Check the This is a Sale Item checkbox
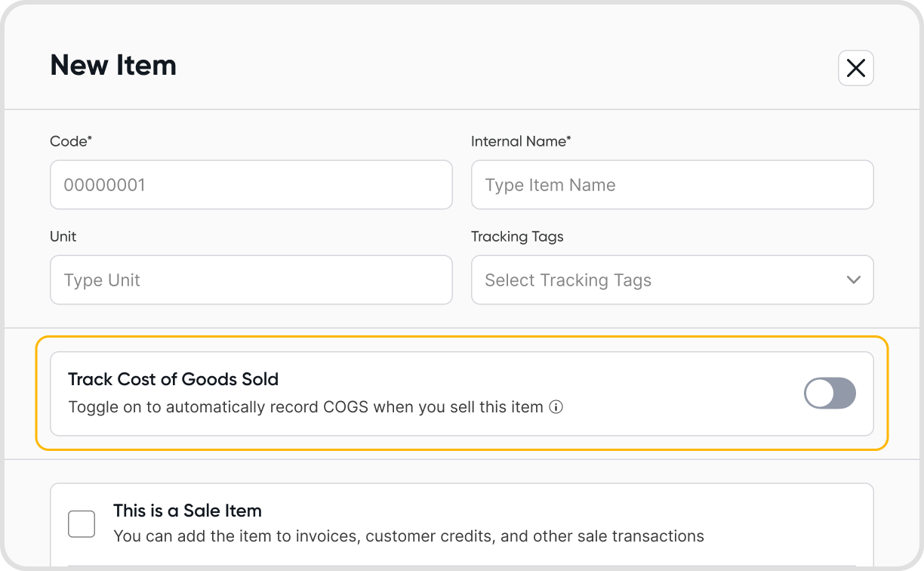Viewport: 924px width, 571px height. [x=82, y=523]
